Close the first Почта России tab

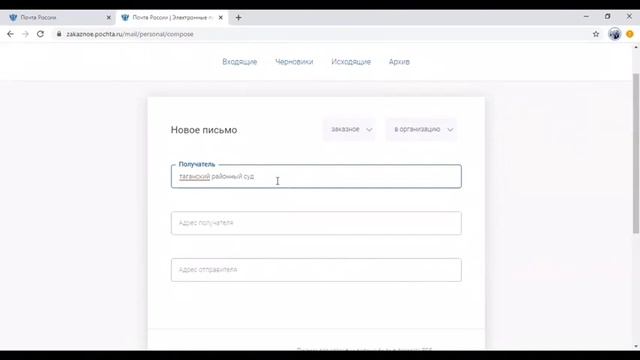109,18
